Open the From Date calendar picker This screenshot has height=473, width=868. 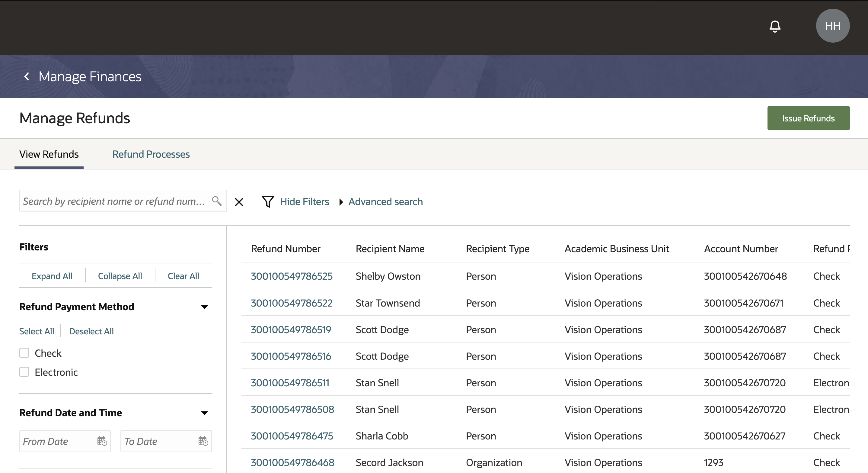tap(102, 441)
